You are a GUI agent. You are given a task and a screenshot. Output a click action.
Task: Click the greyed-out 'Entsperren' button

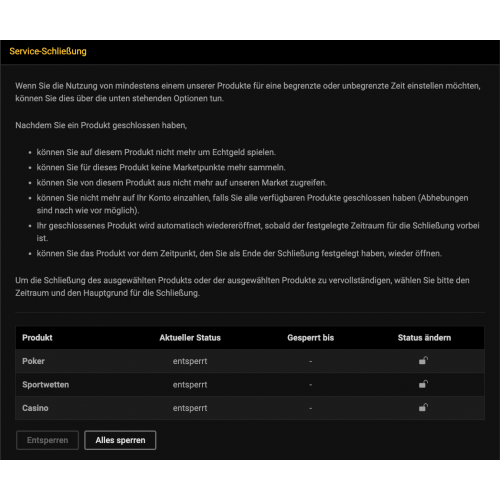47,440
